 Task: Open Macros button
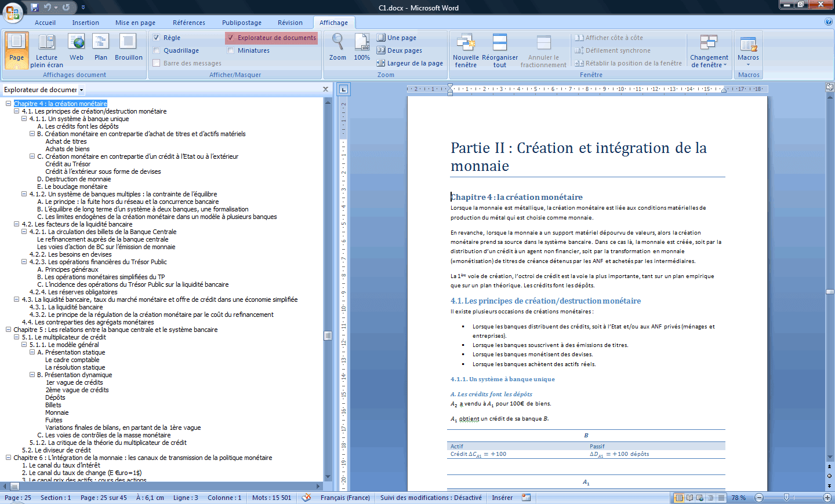[748, 50]
